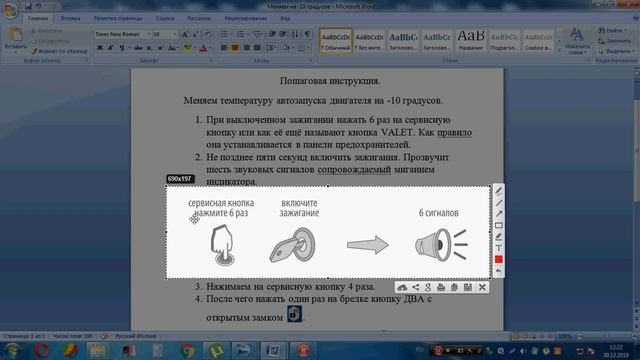This screenshot has height=360, width=640.
Task: Close the Lightshot capture
Action: coord(482,287)
